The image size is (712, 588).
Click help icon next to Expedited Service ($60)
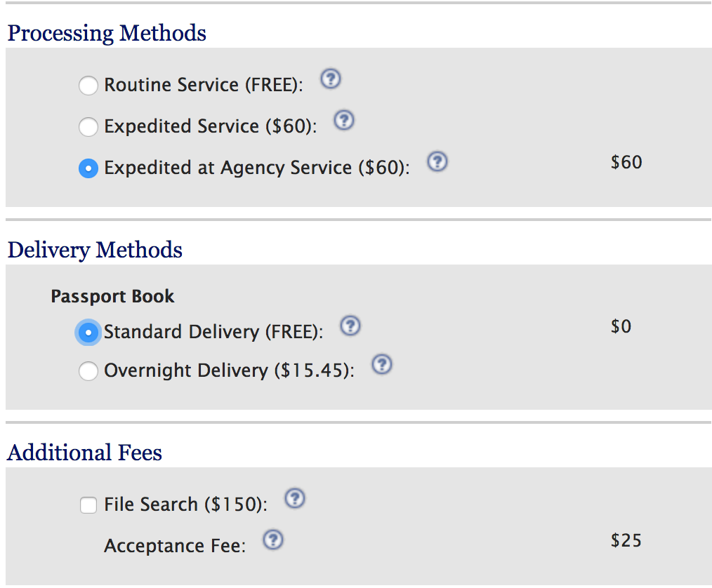coord(344,120)
